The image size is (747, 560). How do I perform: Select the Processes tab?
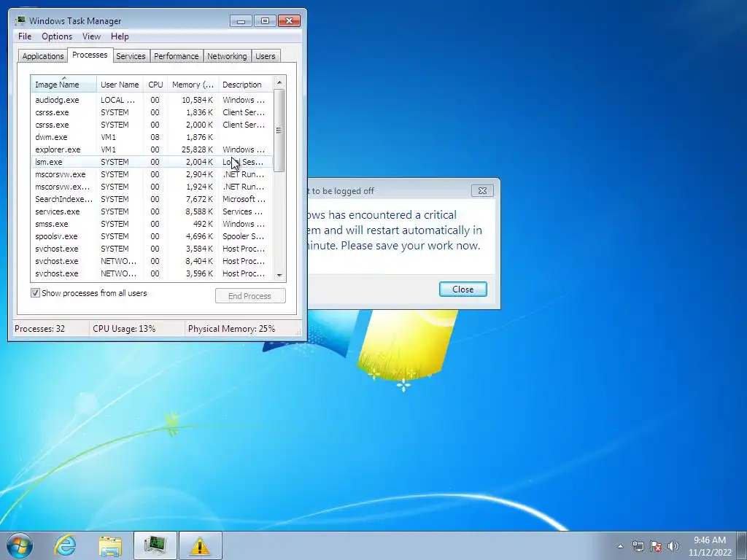click(x=90, y=55)
